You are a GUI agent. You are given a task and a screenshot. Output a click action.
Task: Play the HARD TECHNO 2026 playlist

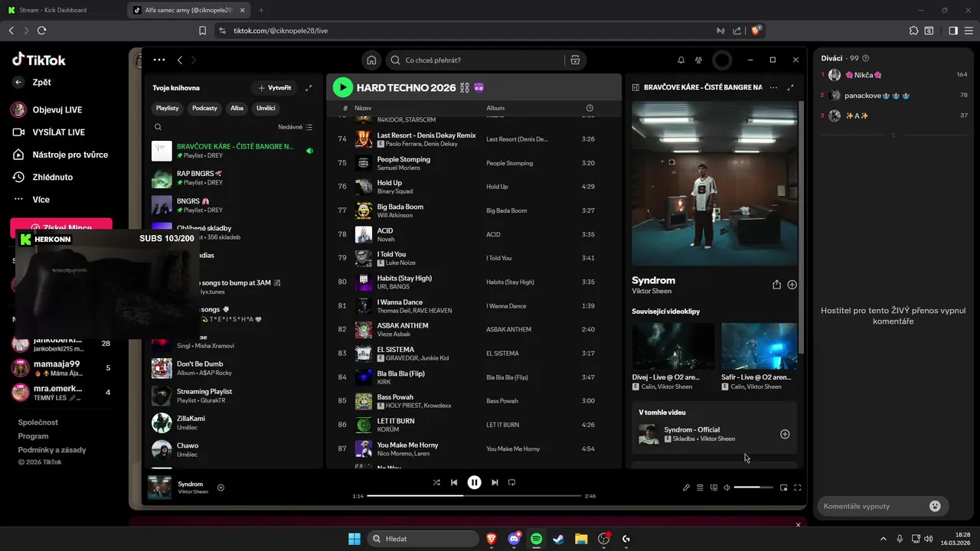coord(342,87)
